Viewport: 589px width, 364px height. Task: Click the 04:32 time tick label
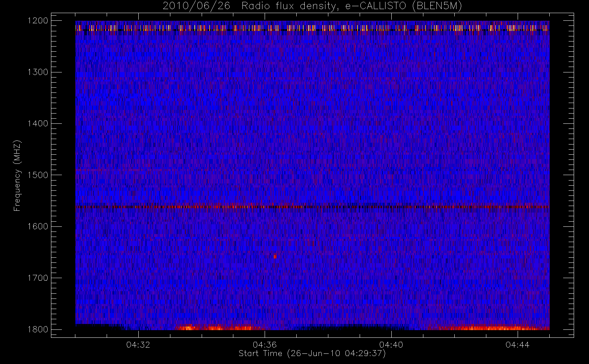tap(138, 345)
